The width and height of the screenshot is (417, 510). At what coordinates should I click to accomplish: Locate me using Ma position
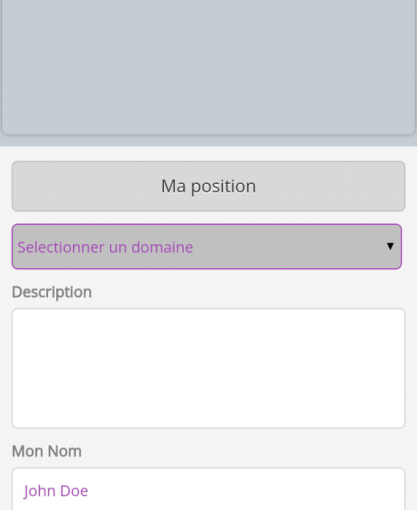tap(208, 186)
